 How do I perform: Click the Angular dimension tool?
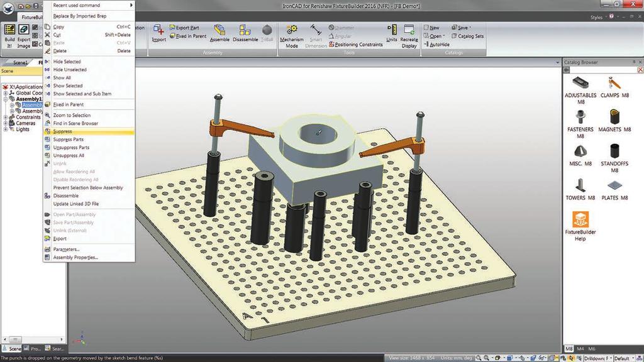[340, 36]
